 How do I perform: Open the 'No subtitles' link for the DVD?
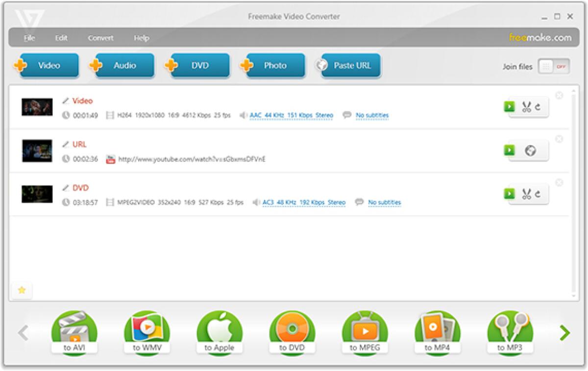click(385, 202)
